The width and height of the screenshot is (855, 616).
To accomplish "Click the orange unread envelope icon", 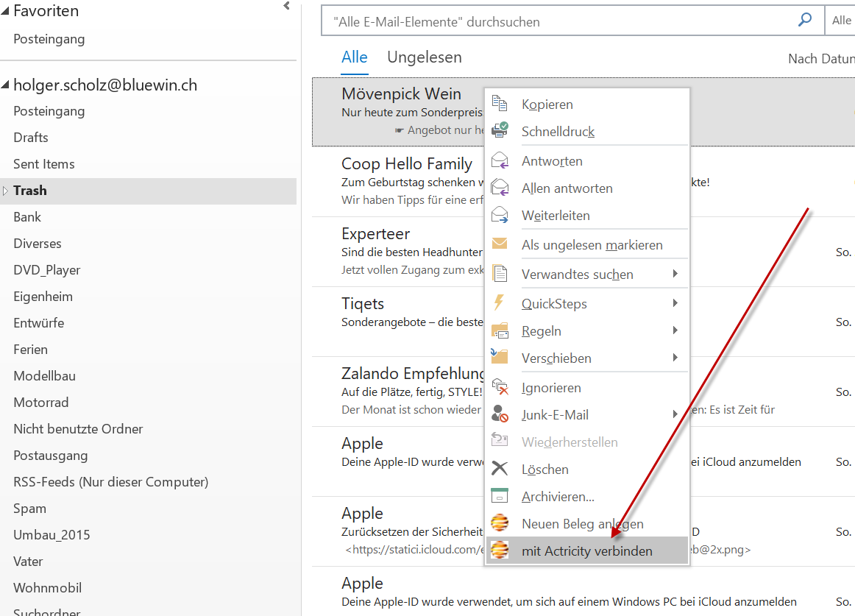I will [500, 244].
